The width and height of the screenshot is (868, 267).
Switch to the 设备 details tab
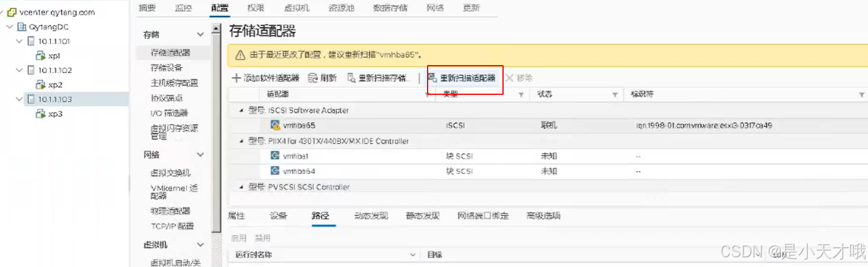click(279, 216)
